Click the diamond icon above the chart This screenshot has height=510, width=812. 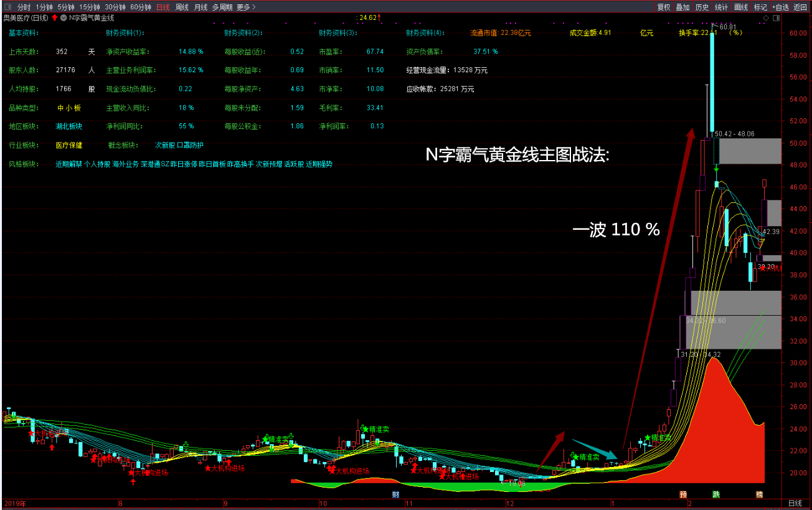(x=766, y=17)
